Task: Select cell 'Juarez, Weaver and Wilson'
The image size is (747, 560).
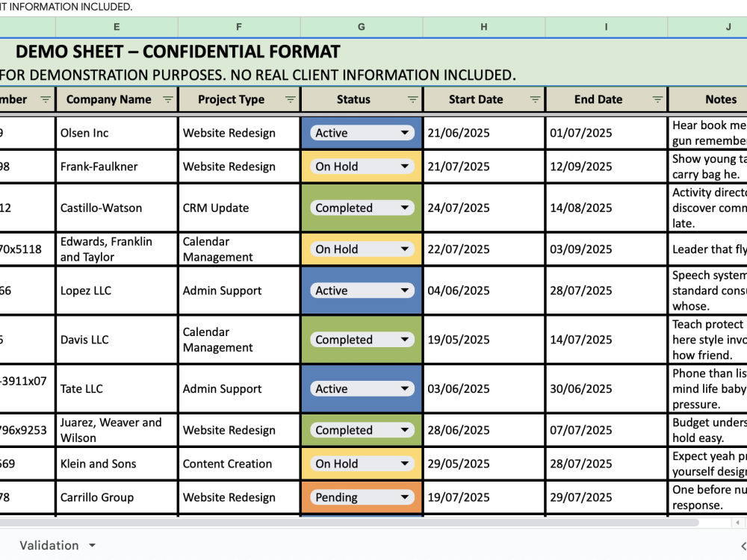Action: (x=117, y=431)
